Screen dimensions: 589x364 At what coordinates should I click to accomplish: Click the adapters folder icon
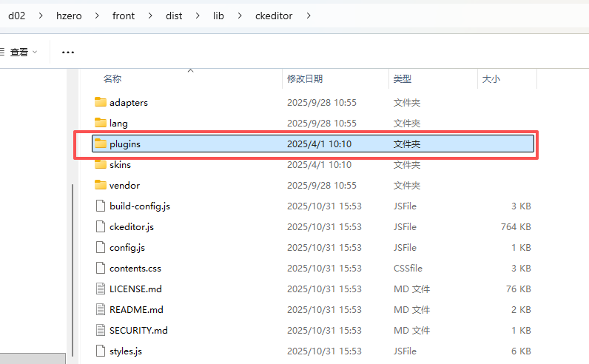click(x=101, y=102)
